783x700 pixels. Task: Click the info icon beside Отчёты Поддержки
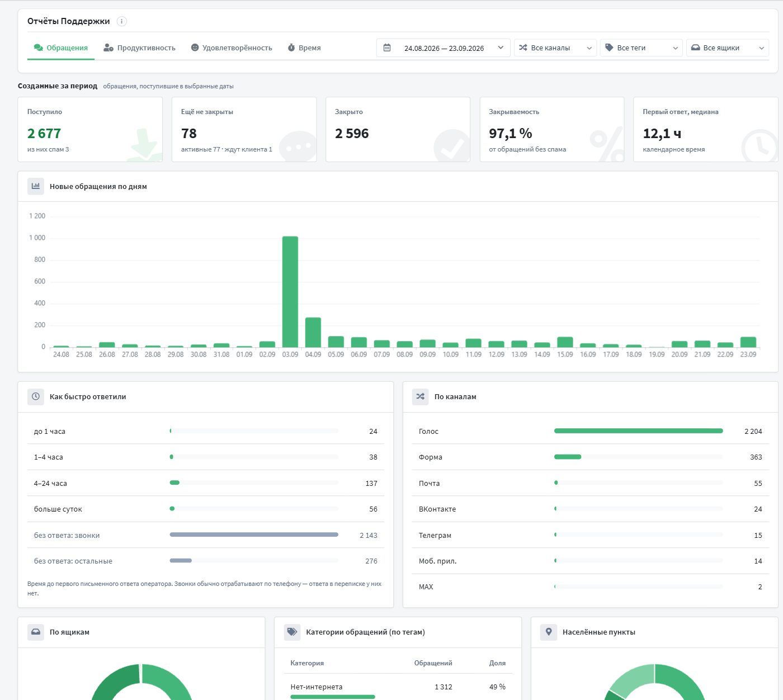[x=122, y=21]
